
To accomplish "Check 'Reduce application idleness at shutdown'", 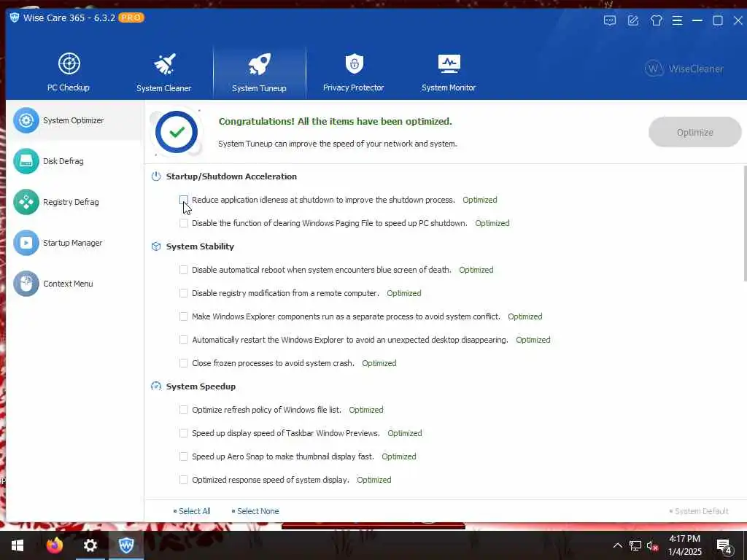I will 184,200.
